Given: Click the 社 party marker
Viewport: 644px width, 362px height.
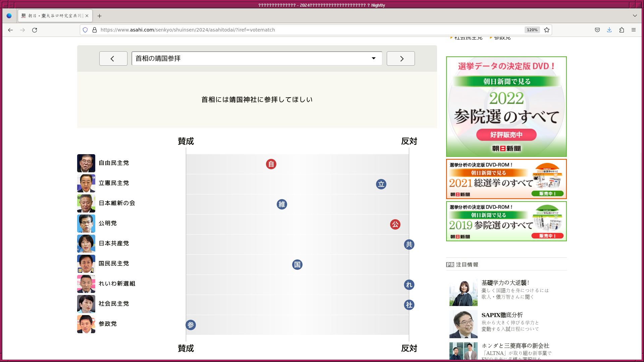Looking at the screenshot, I should pyautogui.click(x=409, y=305).
